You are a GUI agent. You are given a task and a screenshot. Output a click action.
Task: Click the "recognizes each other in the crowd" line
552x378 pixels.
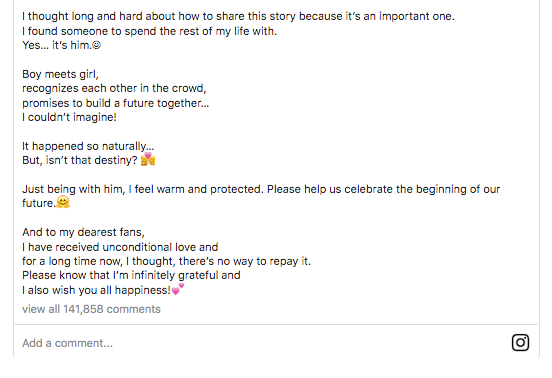[114, 88]
